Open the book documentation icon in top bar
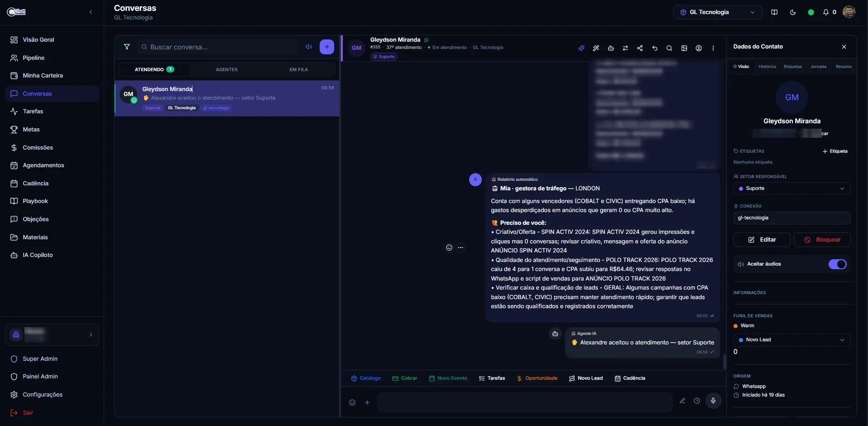 pyautogui.click(x=774, y=12)
